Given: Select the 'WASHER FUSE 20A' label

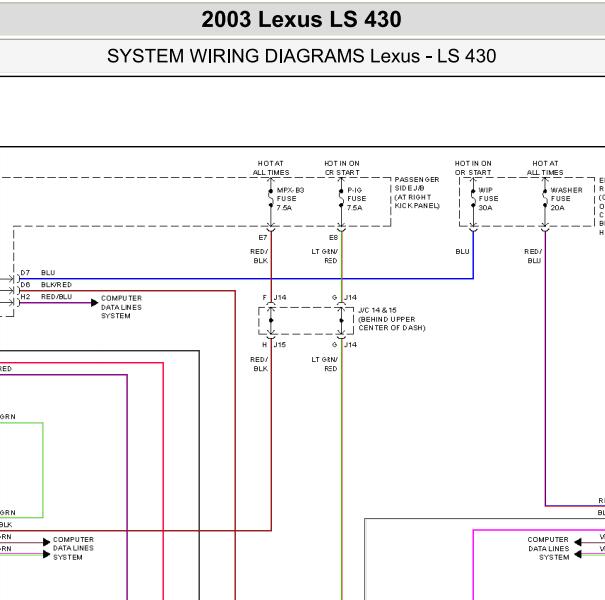Looking at the screenshot, I should click(x=566, y=199).
